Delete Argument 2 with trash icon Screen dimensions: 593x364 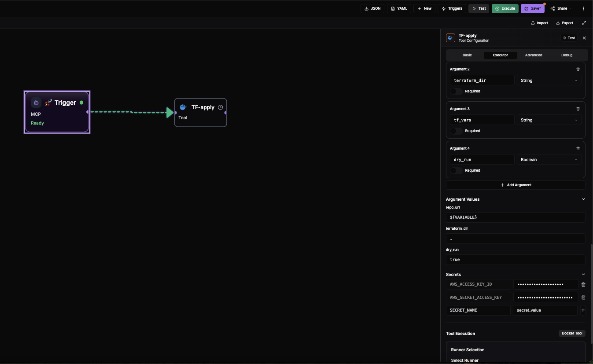point(578,69)
